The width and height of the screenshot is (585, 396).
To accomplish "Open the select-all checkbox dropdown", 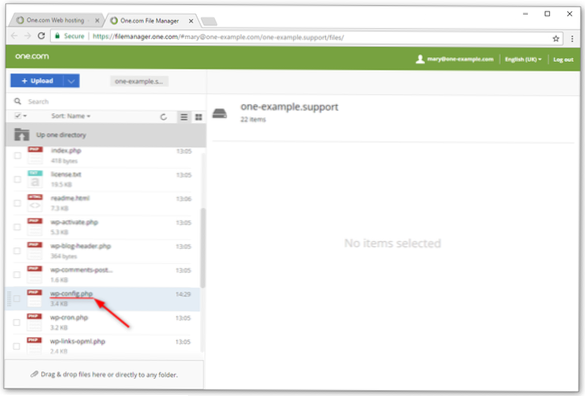I will [x=21, y=116].
